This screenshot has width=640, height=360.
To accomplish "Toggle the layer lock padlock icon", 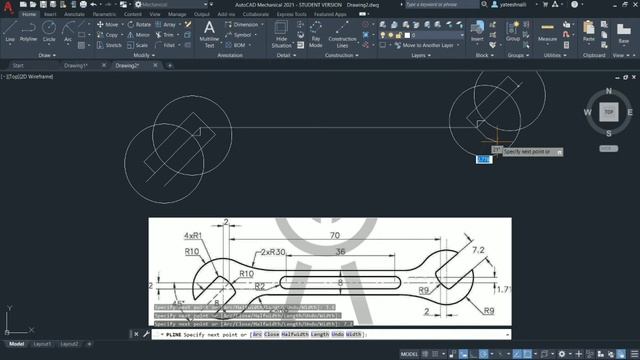I will (x=399, y=35).
